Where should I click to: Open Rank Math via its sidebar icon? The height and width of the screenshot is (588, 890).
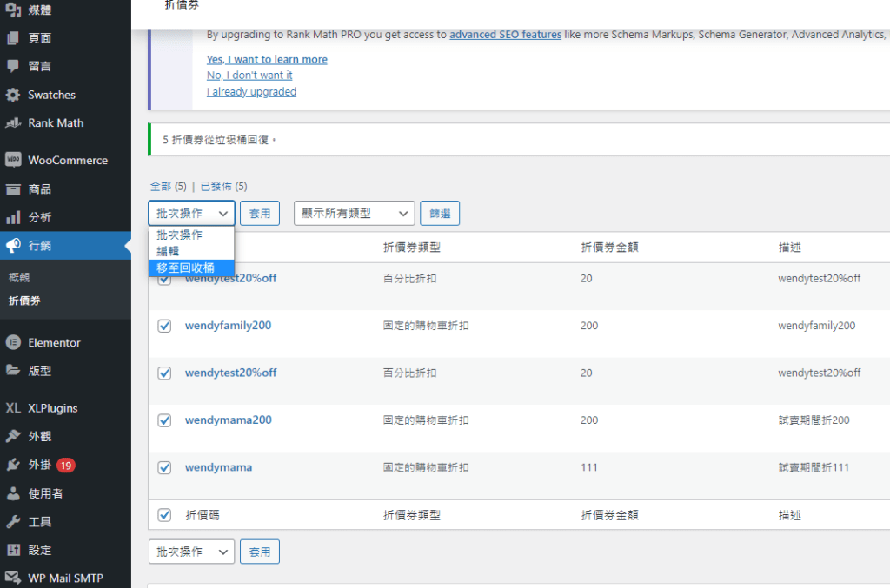[13, 122]
